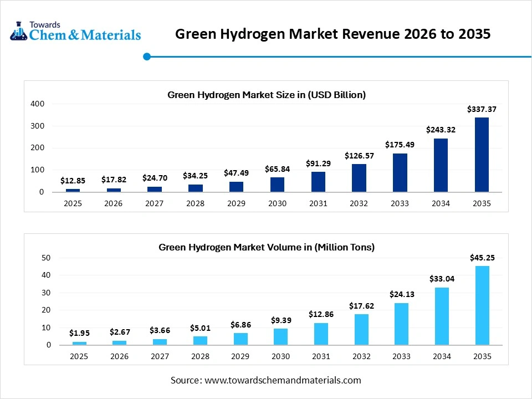Click the $65.84 data label
Screen dimensions: 532x399
point(277,168)
